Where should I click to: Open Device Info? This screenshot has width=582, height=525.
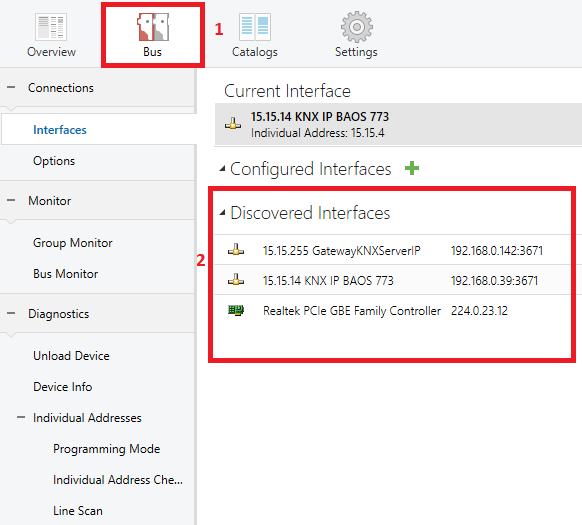click(62, 387)
